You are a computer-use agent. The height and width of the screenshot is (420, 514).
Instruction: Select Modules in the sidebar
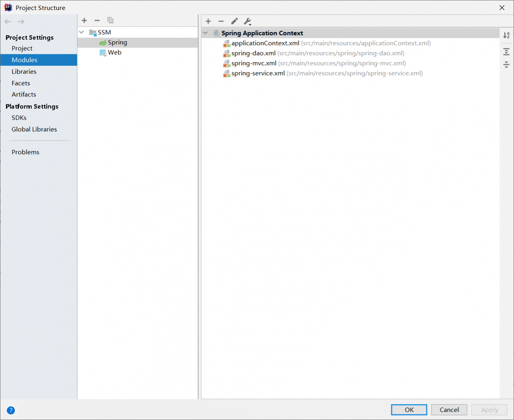click(39, 60)
